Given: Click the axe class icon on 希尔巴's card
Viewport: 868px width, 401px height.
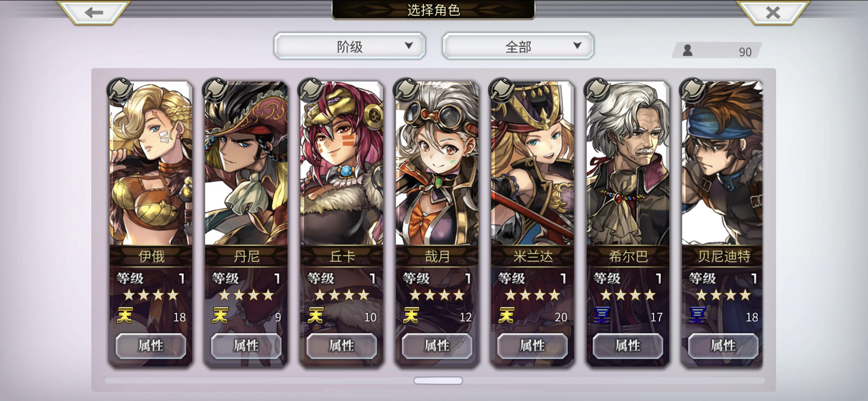Looking at the screenshot, I should (597, 90).
